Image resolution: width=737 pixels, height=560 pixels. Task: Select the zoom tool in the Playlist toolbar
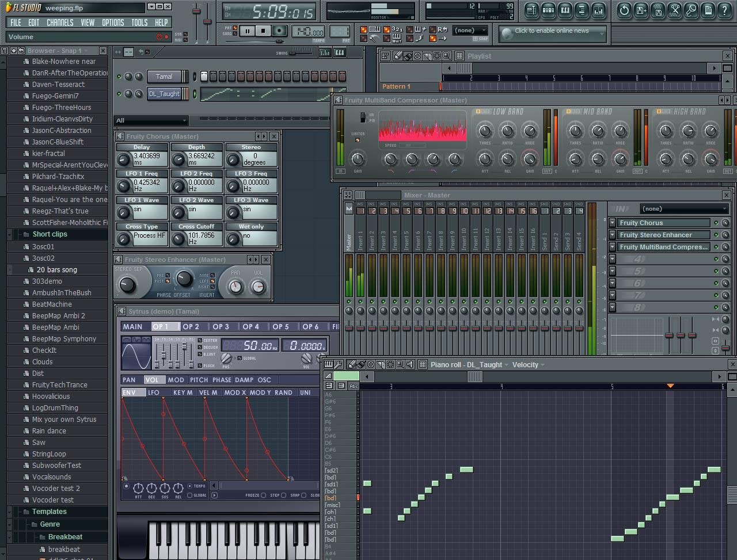tap(447, 56)
